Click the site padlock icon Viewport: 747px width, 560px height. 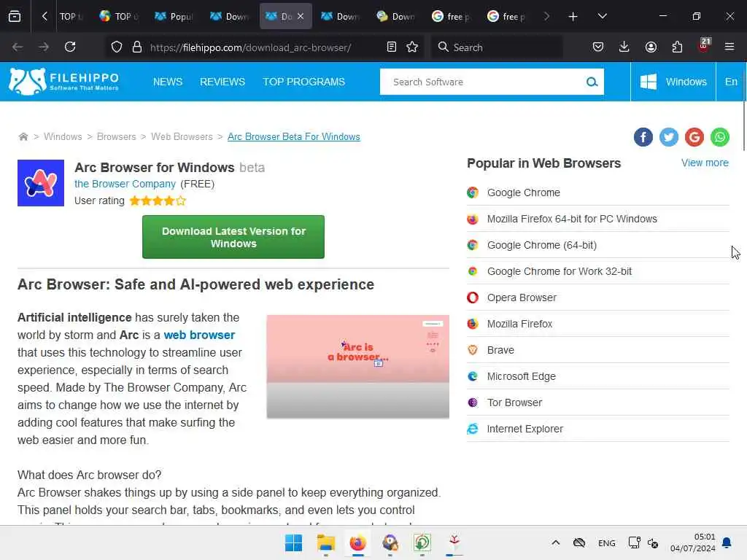pos(137,47)
